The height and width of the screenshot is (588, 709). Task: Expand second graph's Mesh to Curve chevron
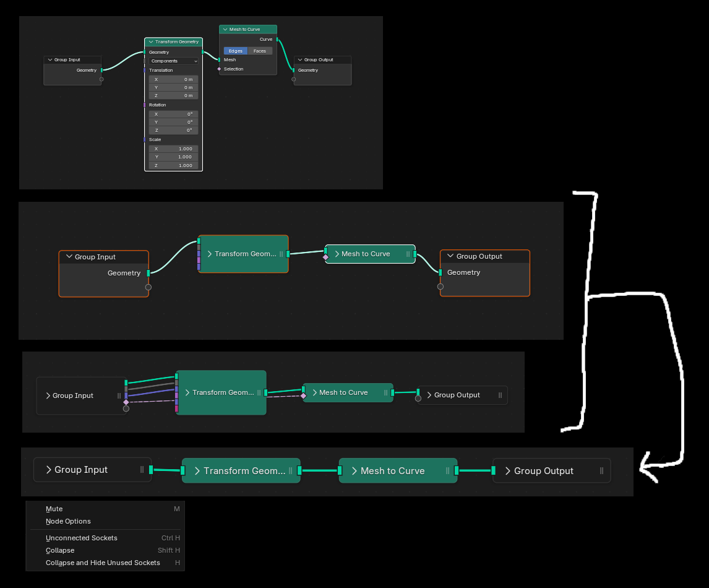click(337, 254)
